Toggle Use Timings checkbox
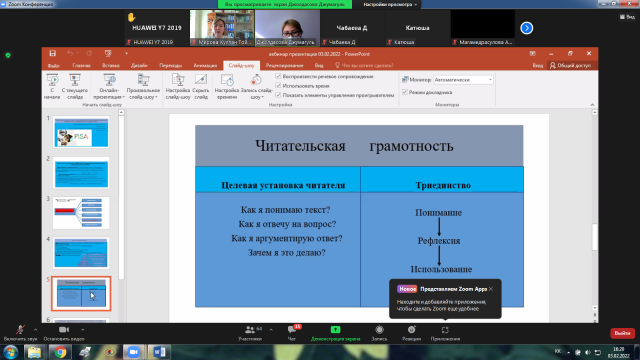This screenshot has height=360, width=640. 278,86
